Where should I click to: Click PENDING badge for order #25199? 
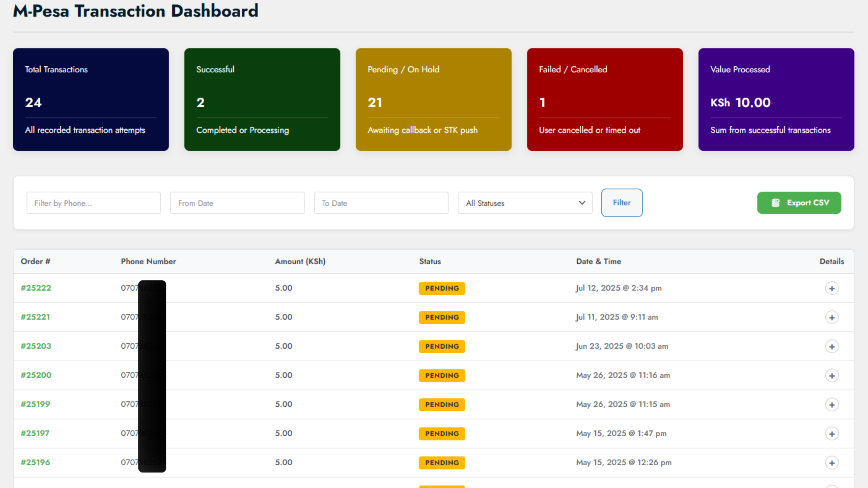(442, 404)
